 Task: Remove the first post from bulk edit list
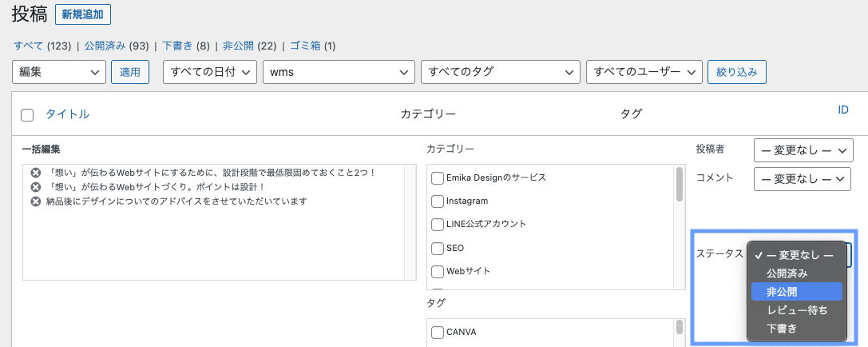click(x=35, y=173)
